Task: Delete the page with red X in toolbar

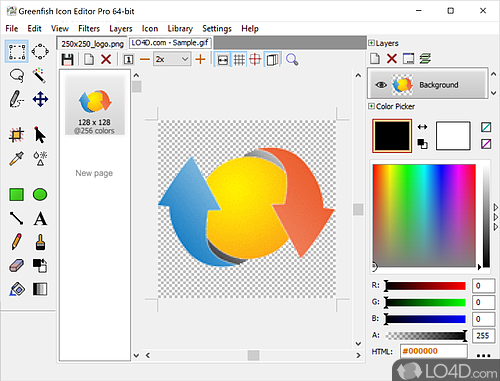Action: point(106,60)
